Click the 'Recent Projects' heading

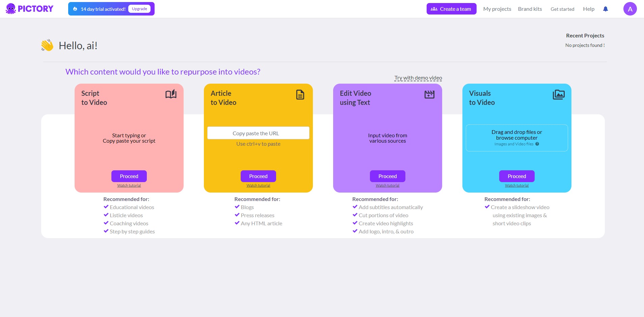coord(585,36)
